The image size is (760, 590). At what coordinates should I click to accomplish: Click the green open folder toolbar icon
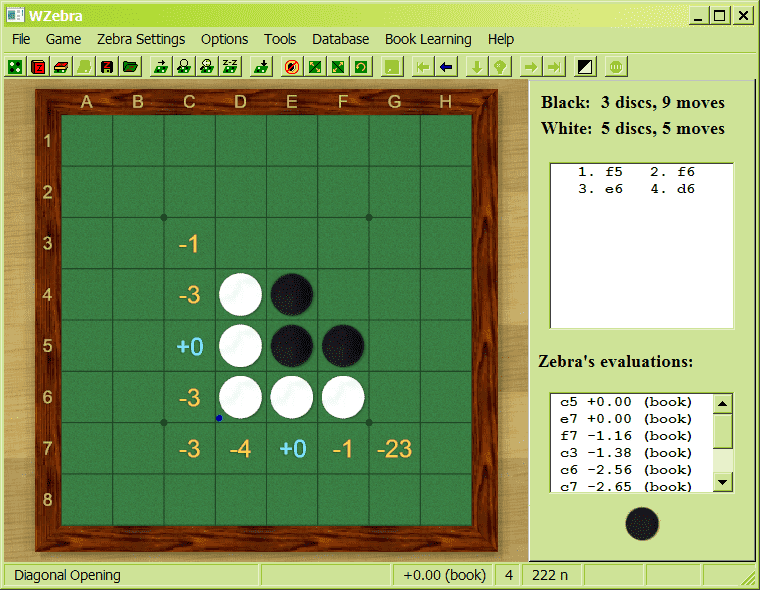click(x=130, y=67)
